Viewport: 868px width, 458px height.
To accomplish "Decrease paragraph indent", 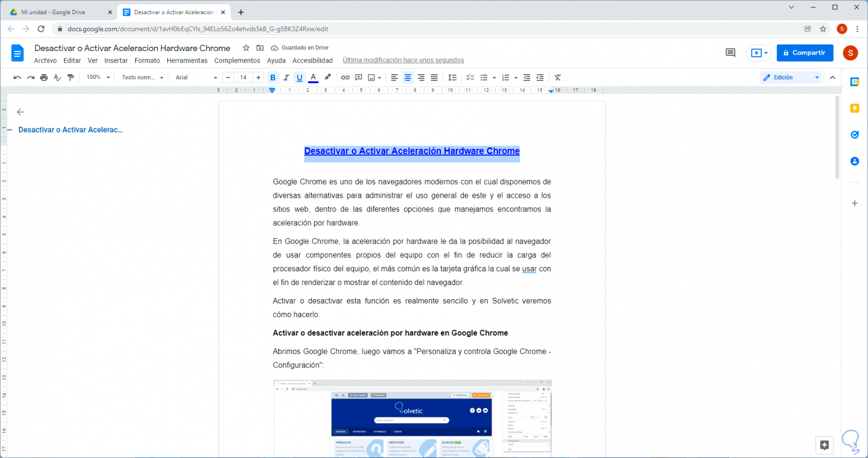I will click(x=527, y=77).
